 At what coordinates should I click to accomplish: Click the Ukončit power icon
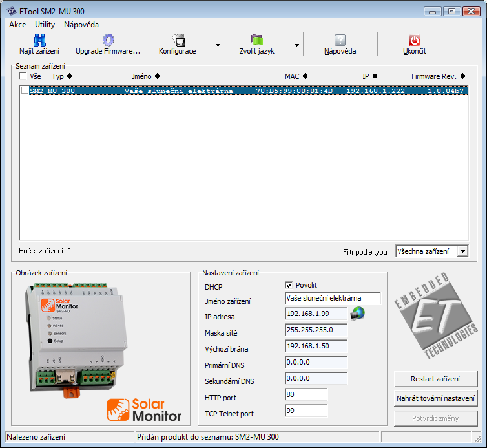pos(414,40)
